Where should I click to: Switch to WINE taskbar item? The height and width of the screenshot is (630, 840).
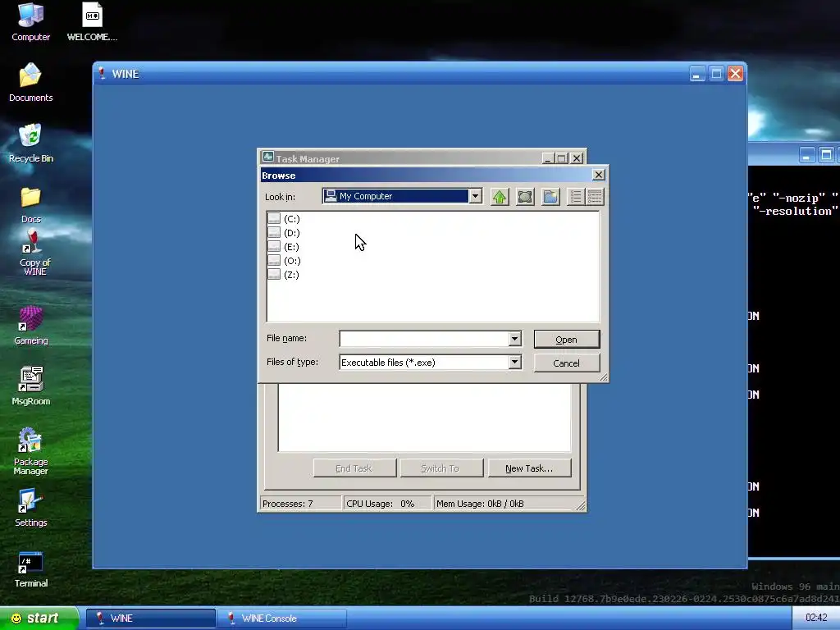point(151,618)
